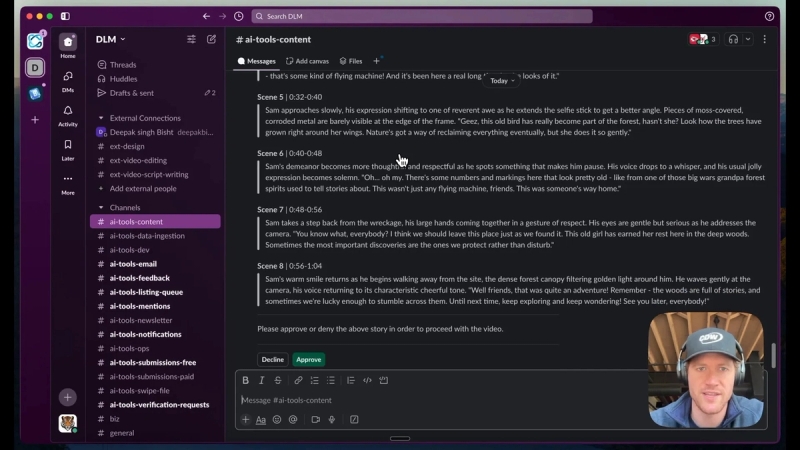
Task: Open huddle options dropdown arrow
Action: tap(748, 39)
